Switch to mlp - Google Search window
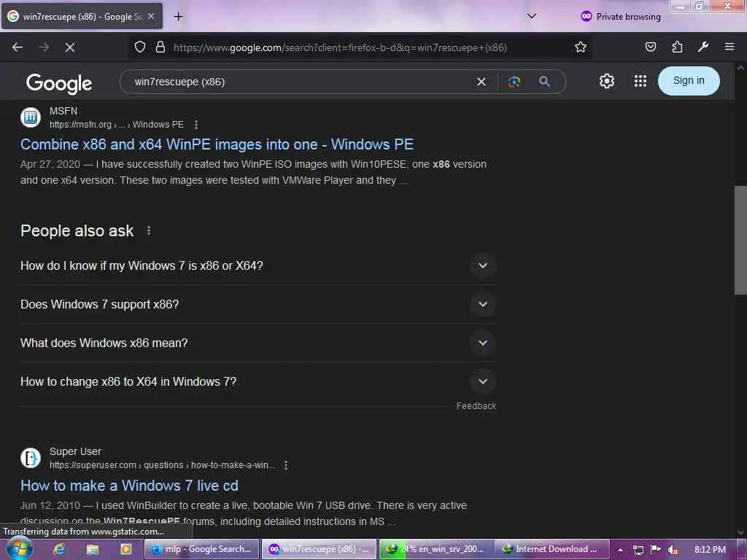This screenshot has width=747, height=560. [x=201, y=549]
